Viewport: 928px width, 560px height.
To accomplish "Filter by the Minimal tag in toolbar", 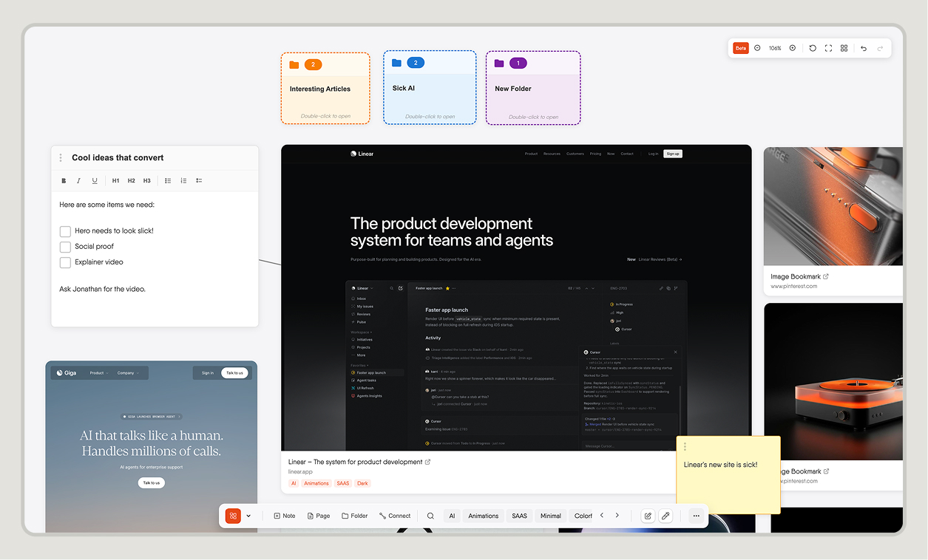I will (551, 516).
